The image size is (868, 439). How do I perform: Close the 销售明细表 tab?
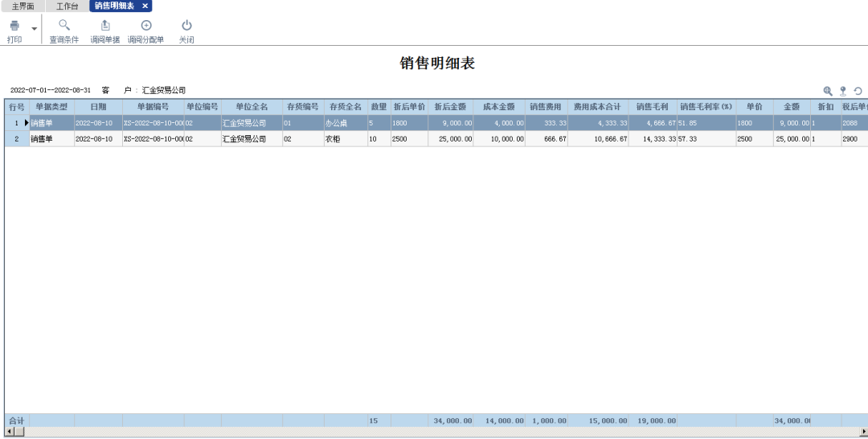[145, 6]
